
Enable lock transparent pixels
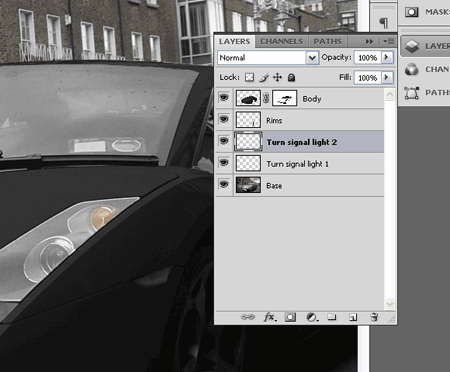click(x=249, y=78)
